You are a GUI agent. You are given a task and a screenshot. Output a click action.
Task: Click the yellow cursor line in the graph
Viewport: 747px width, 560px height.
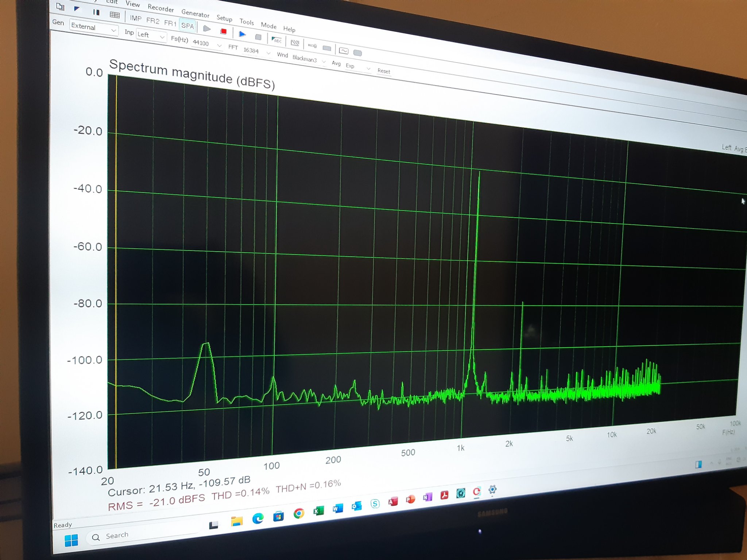pyautogui.click(x=116, y=272)
